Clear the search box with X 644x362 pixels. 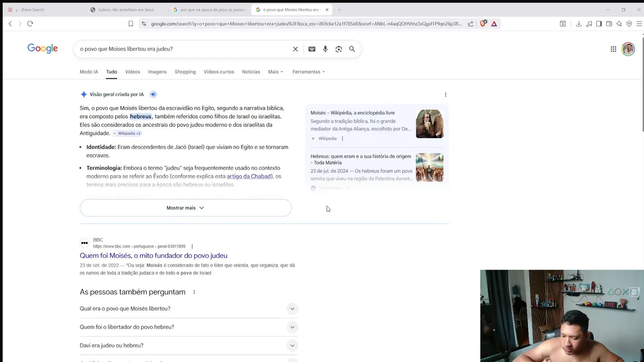(x=295, y=49)
